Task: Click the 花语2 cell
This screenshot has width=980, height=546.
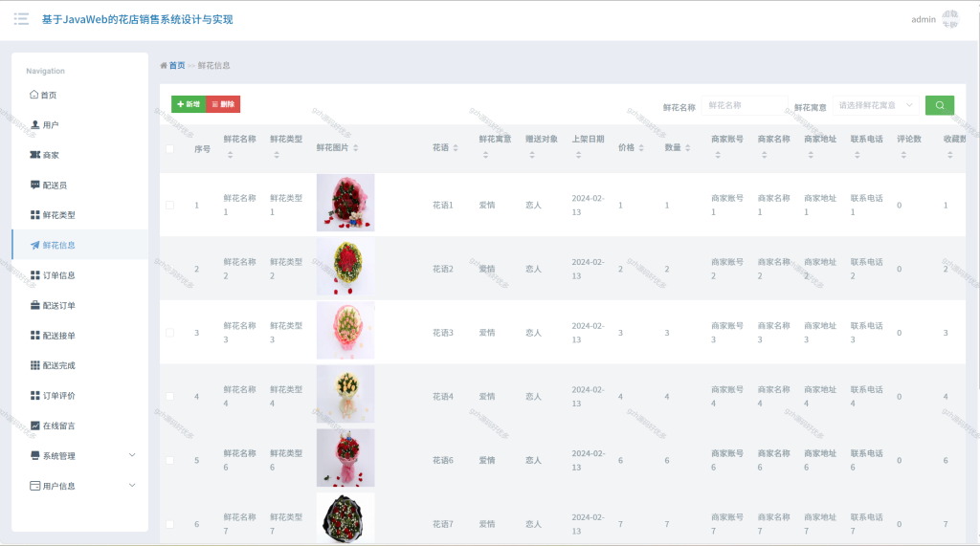Action: [442, 269]
